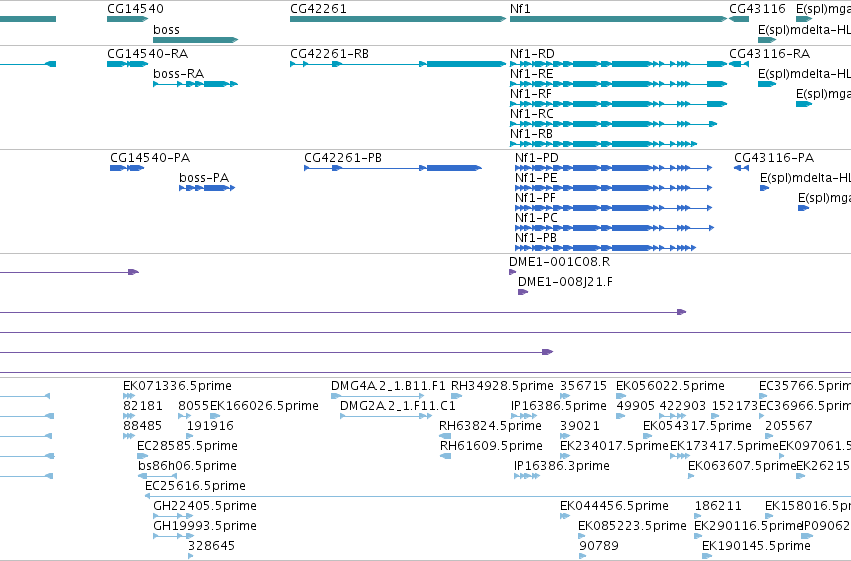851x561 pixels.
Task: Open the IP16386.3prime EST label
Action: (562, 466)
